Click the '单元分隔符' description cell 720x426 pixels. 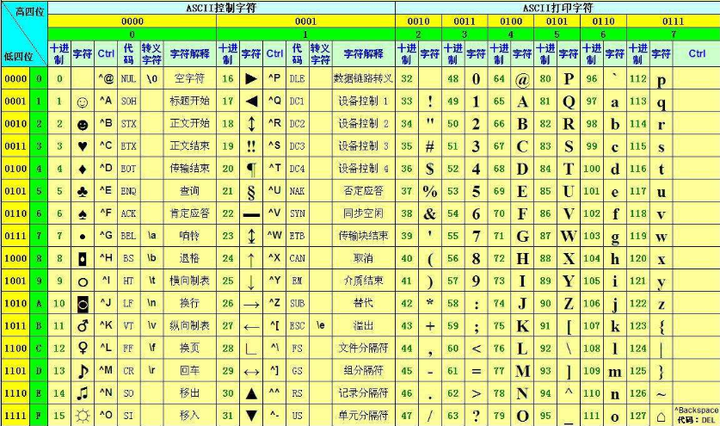pyautogui.click(x=363, y=416)
